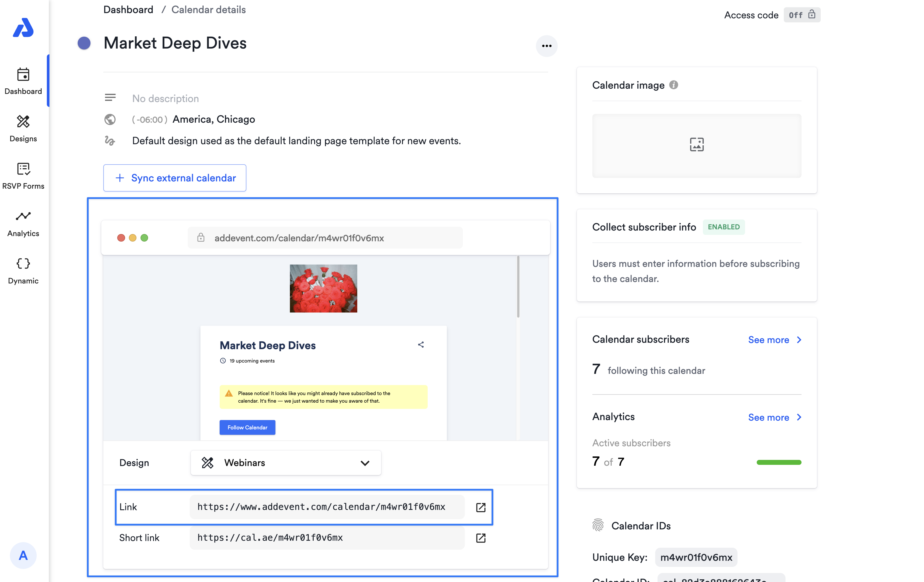The width and height of the screenshot is (924, 582).
Task: Click the Calendar image info icon
Action: click(674, 85)
